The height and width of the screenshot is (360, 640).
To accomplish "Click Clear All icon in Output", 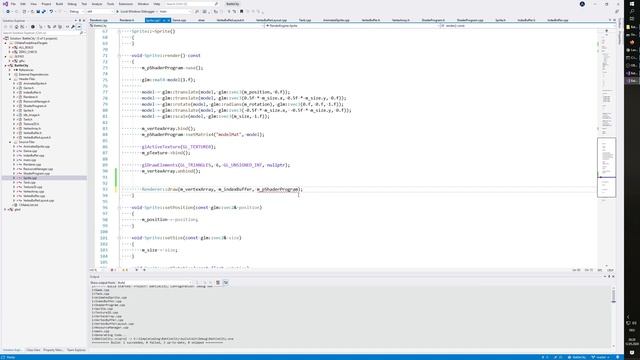I will pos(218,282).
